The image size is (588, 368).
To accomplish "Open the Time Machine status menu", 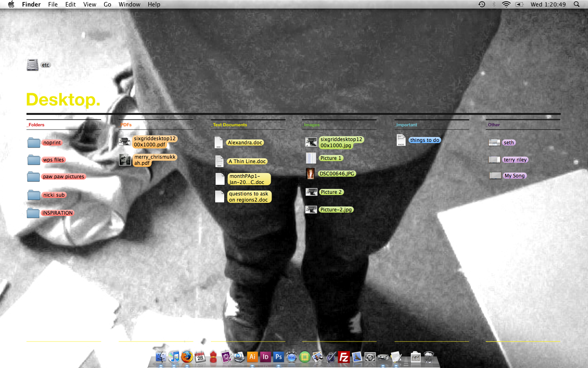I will click(482, 4).
